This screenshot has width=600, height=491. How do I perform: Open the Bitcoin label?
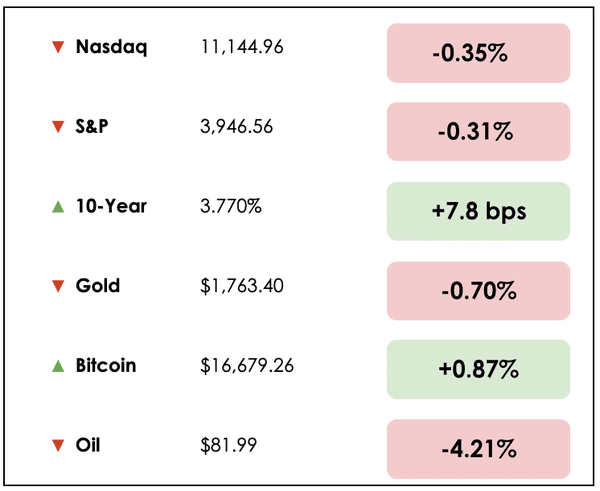pos(106,365)
